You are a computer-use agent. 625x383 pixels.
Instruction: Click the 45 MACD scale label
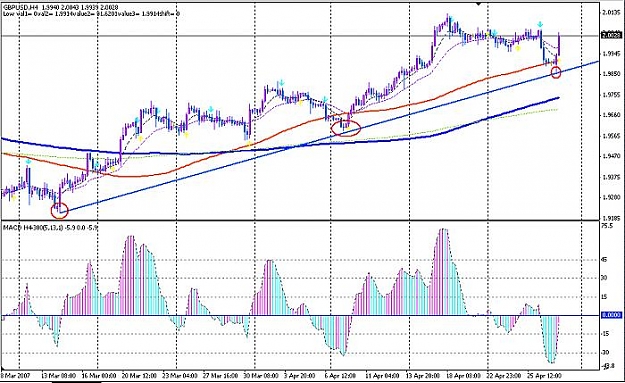click(604, 260)
